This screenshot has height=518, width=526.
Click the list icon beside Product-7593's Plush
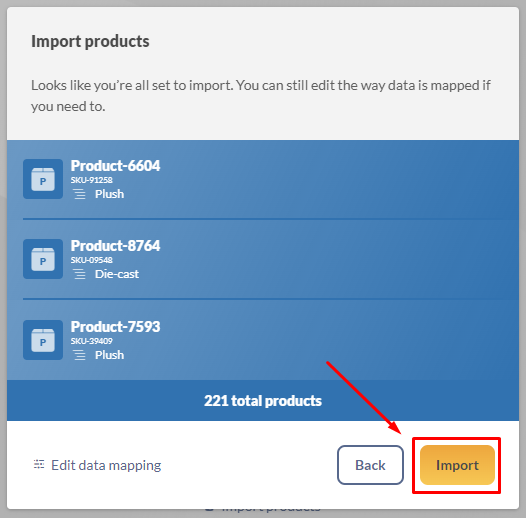click(80, 355)
